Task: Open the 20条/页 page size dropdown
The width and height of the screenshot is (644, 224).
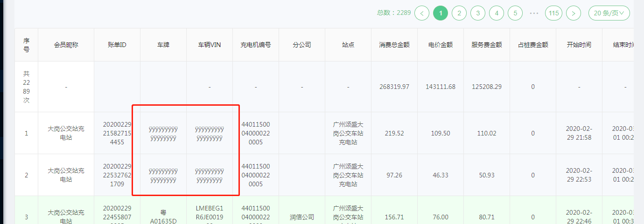Action: pyautogui.click(x=609, y=13)
